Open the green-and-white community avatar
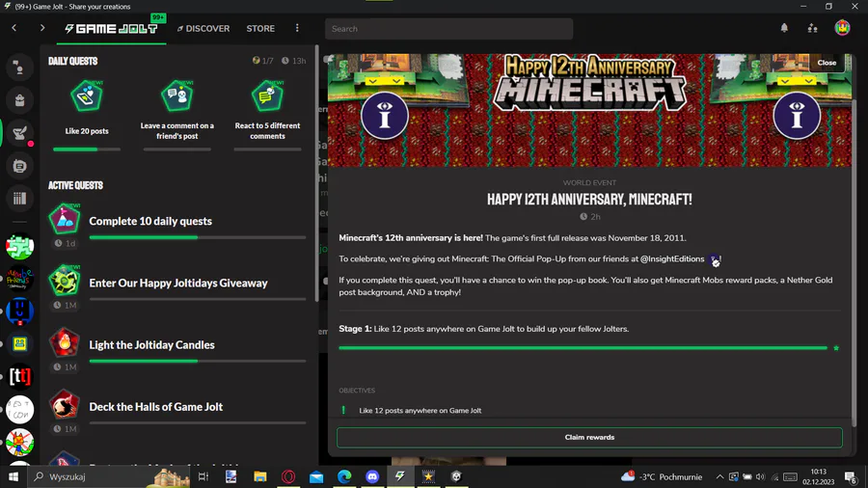The height and width of the screenshot is (488, 868). coord(20,246)
